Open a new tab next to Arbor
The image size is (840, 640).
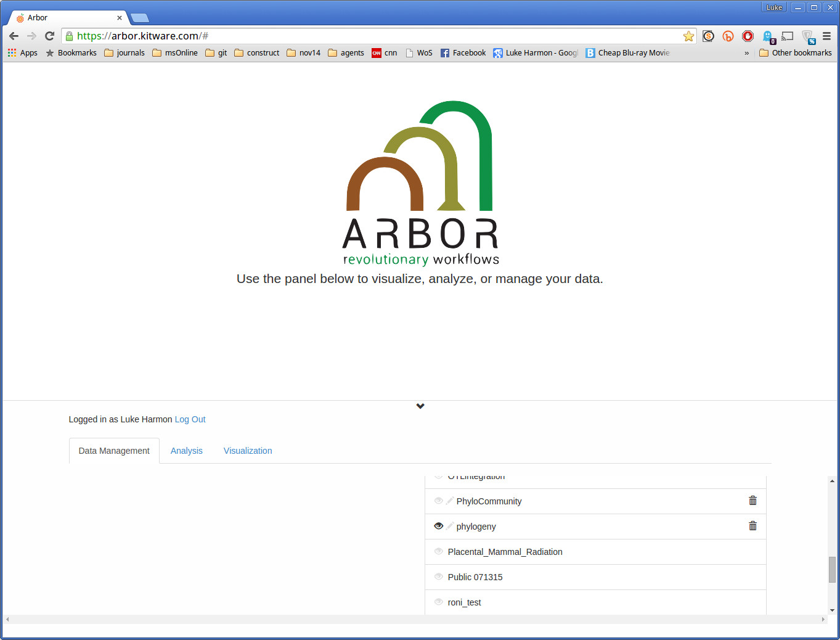coord(140,18)
